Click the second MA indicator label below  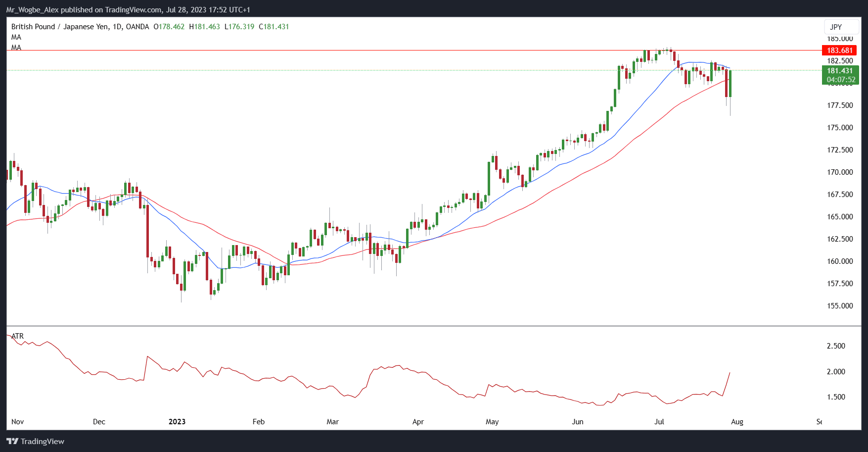tap(16, 48)
